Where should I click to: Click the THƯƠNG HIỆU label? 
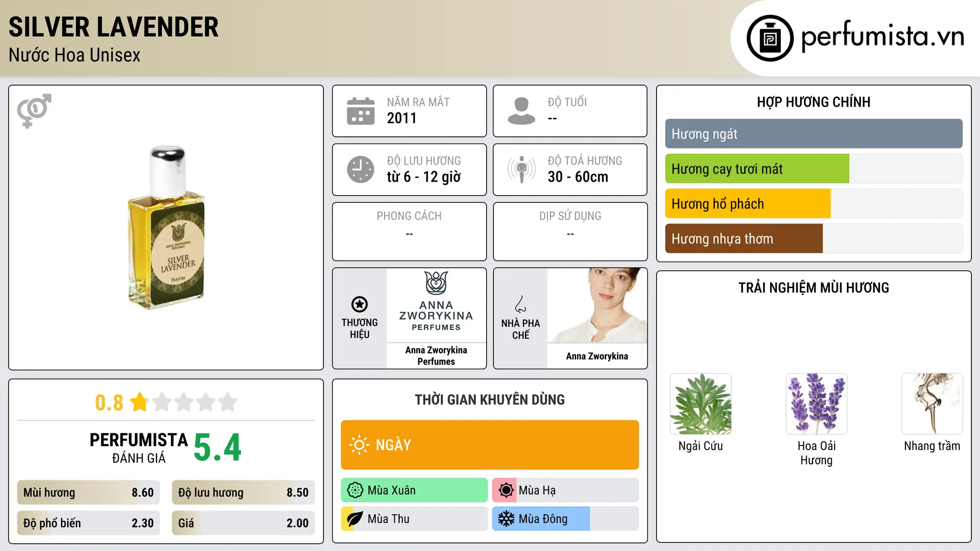click(359, 329)
